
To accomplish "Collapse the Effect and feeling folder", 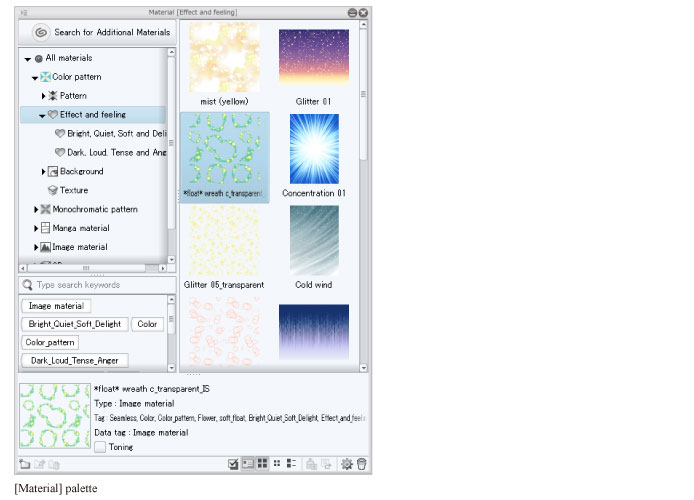I will pyautogui.click(x=42, y=115).
